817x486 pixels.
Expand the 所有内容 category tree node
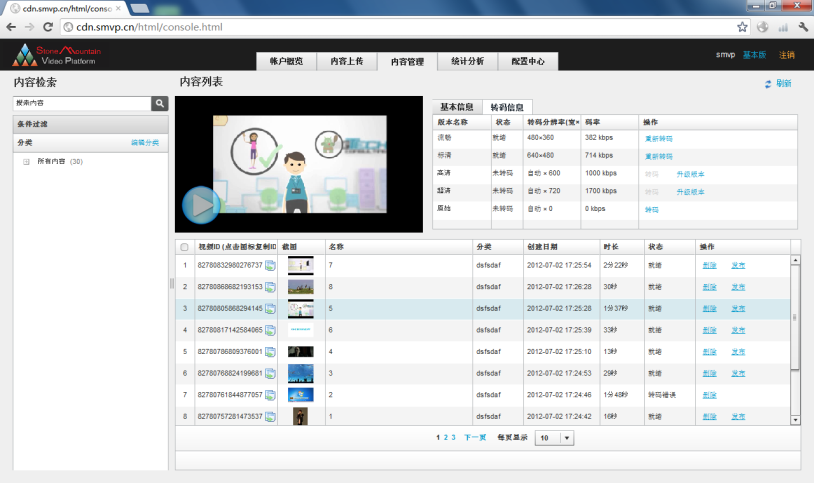[26, 161]
